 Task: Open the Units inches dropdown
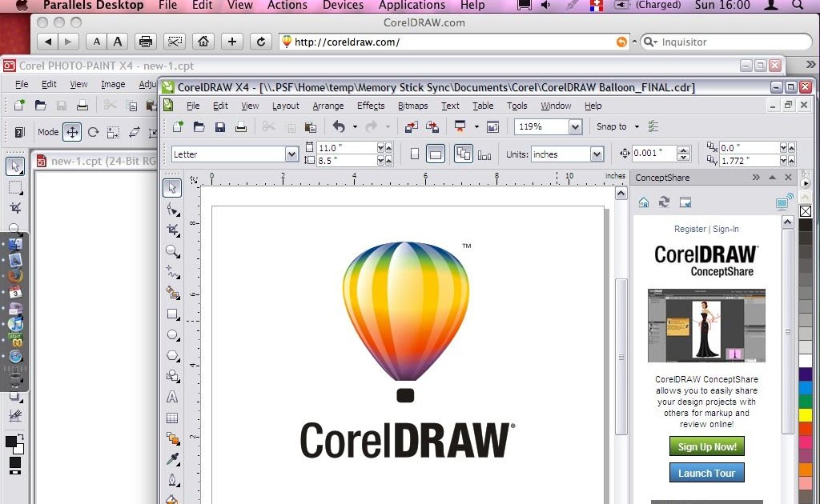pyautogui.click(x=597, y=154)
